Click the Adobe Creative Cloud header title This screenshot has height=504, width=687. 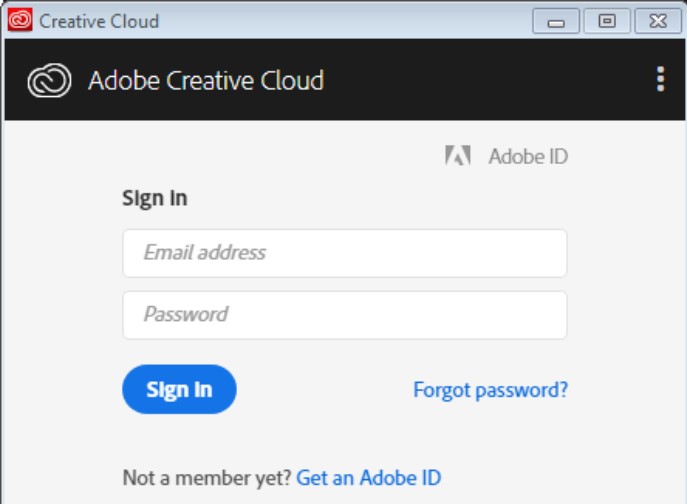[205, 81]
